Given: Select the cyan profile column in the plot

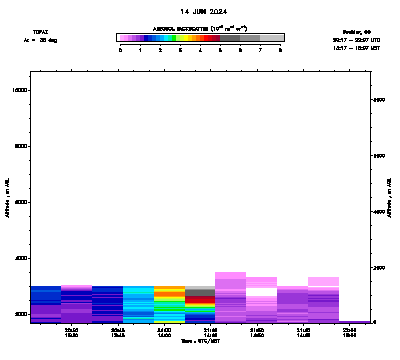Looking at the screenshot, I should [x=139, y=304].
